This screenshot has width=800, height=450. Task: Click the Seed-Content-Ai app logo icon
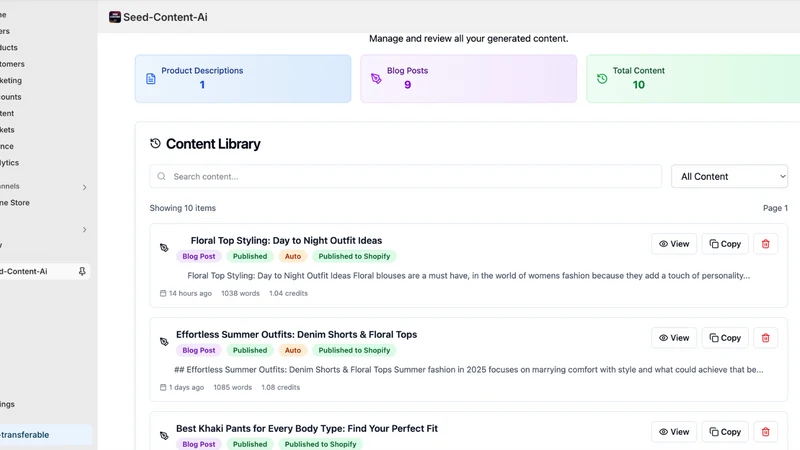[x=115, y=17]
